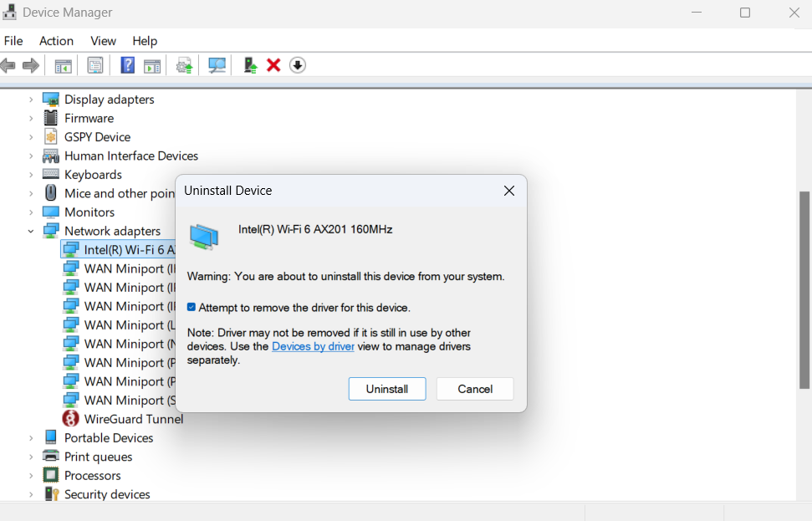Click the Monitors label
812x521 pixels.
coord(89,212)
